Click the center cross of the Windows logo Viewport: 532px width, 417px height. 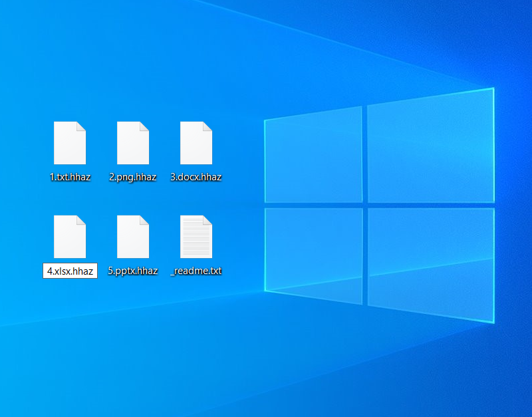[x=365, y=205]
